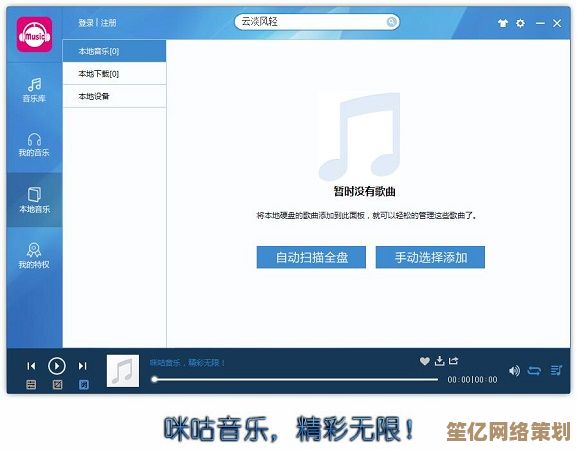
Task: Open the equalizer icon below previous button
Action: (x=31, y=385)
